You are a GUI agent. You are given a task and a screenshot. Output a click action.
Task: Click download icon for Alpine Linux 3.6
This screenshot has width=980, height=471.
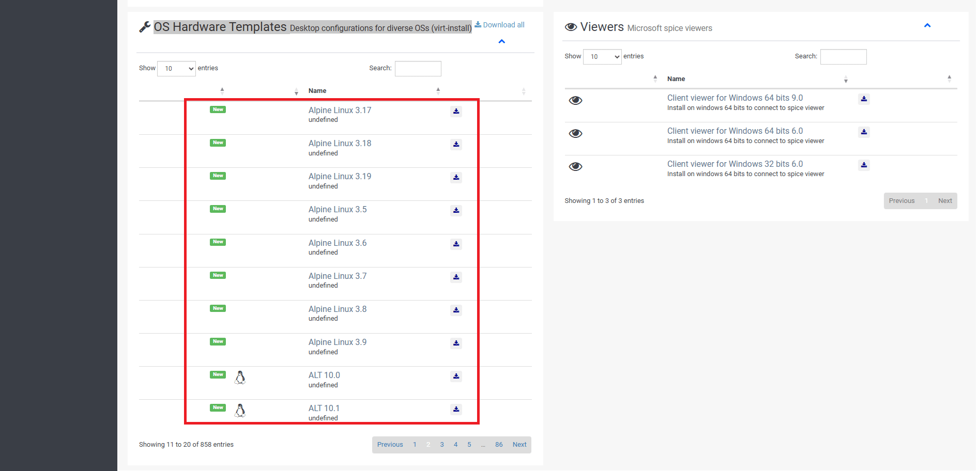click(456, 244)
